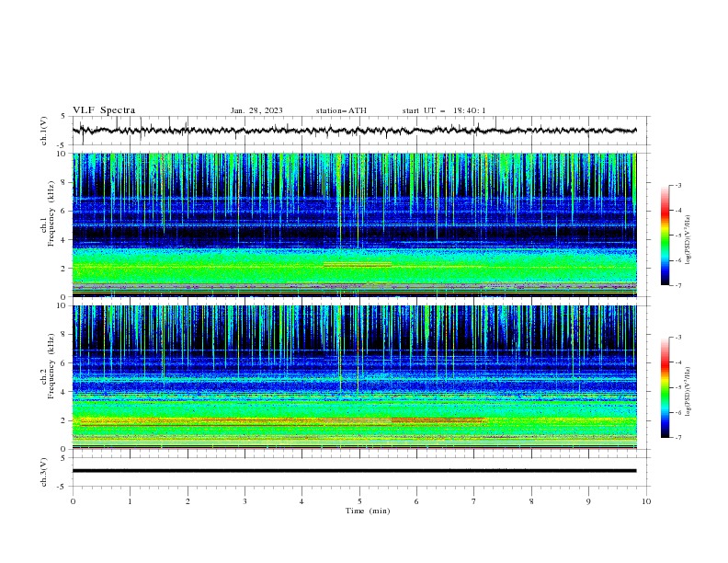Viewport: 728px width, 563px height.
Task: Click the "-3" tick on ch.1 colorbar
Action: pyautogui.click(x=678, y=185)
